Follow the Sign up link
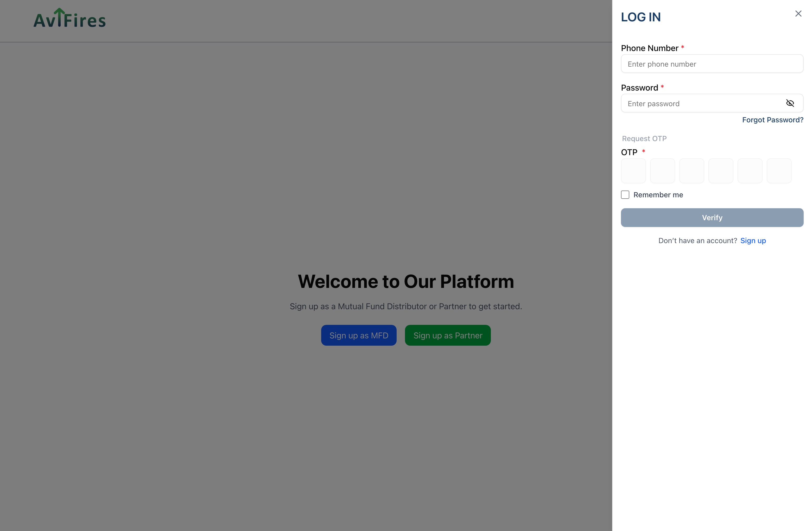Screen dimensions: 812x531 (753, 241)
